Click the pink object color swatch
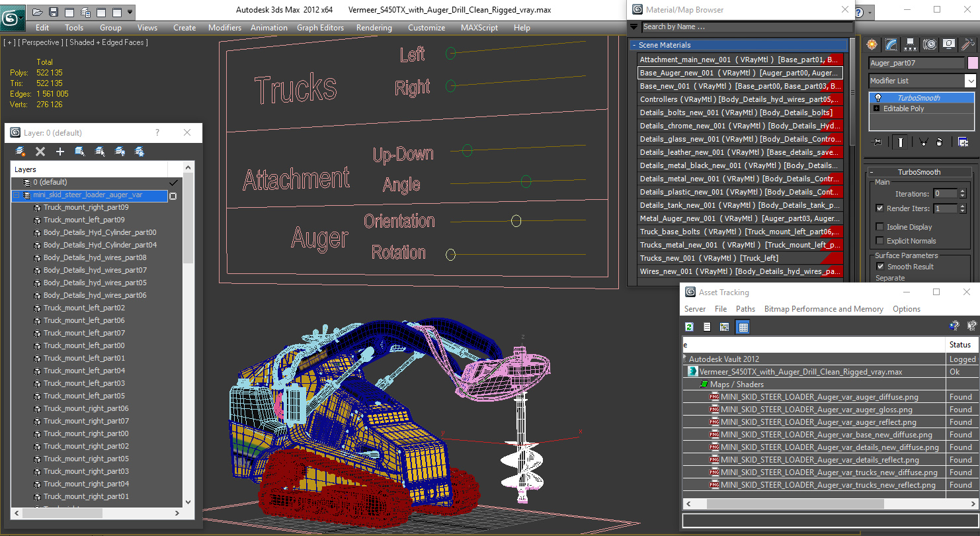 click(973, 64)
